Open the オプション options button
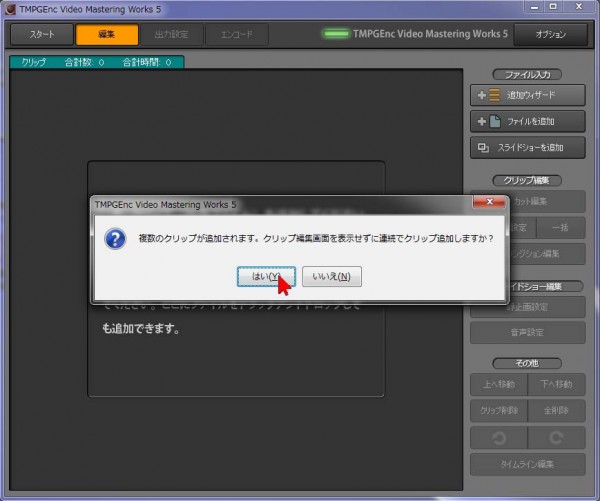The image size is (600, 501). pyautogui.click(x=550, y=34)
